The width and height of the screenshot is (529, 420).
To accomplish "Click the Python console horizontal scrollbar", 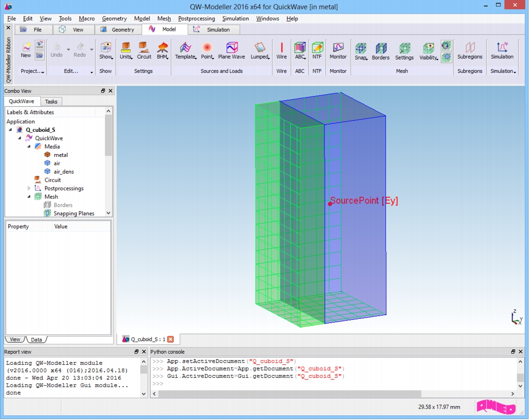I will pos(290,394).
